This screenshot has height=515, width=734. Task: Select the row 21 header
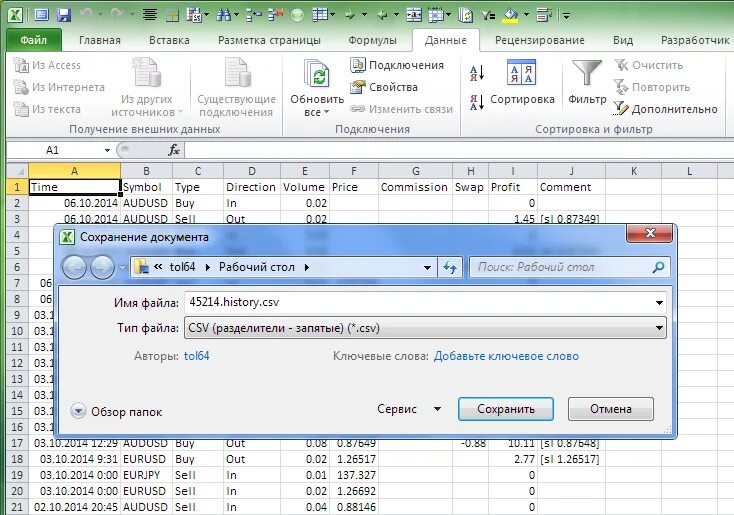[x=17, y=507]
